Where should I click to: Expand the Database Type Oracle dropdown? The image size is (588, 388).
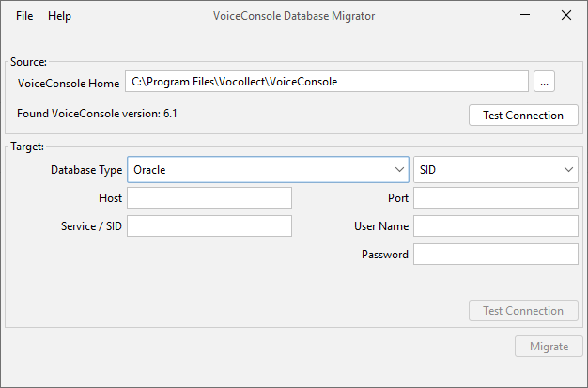click(267, 170)
